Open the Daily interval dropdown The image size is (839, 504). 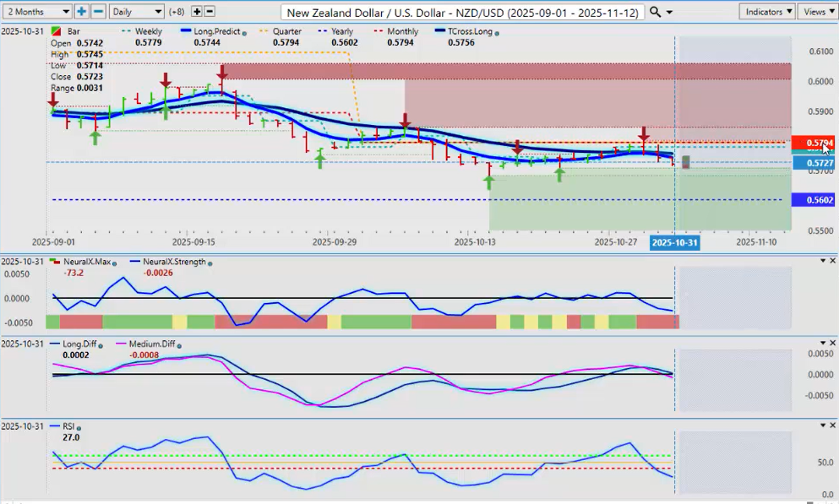click(136, 12)
